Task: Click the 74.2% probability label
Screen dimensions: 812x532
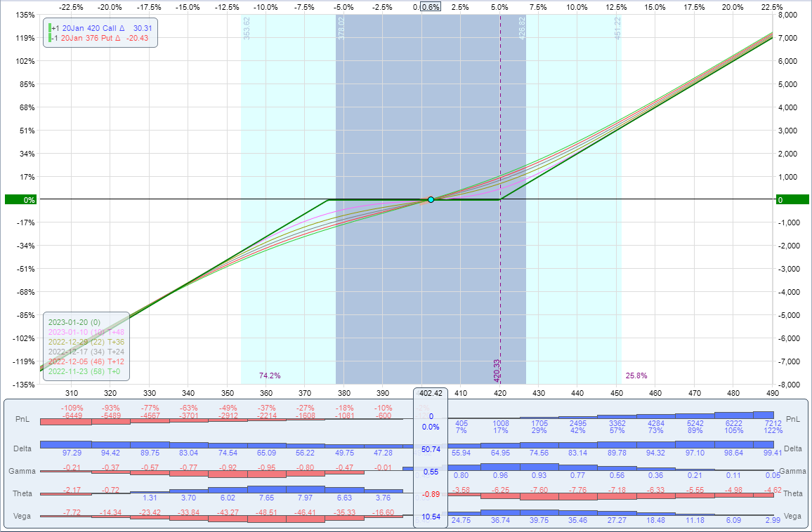Action: coord(270,375)
